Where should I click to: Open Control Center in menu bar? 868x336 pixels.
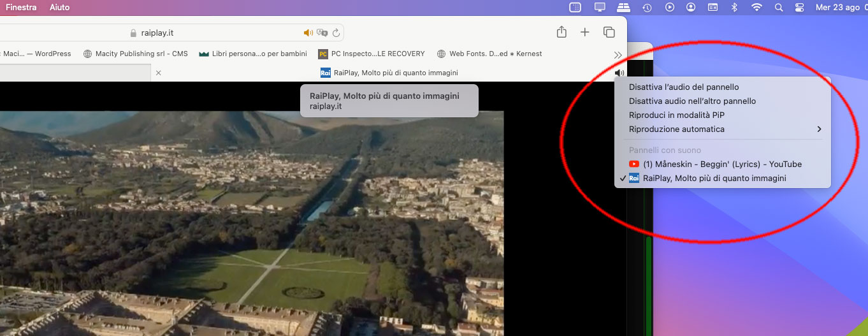coord(800,7)
